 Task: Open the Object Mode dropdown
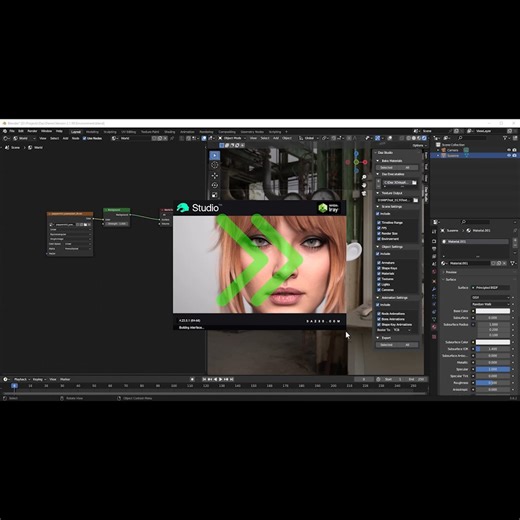point(232,138)
